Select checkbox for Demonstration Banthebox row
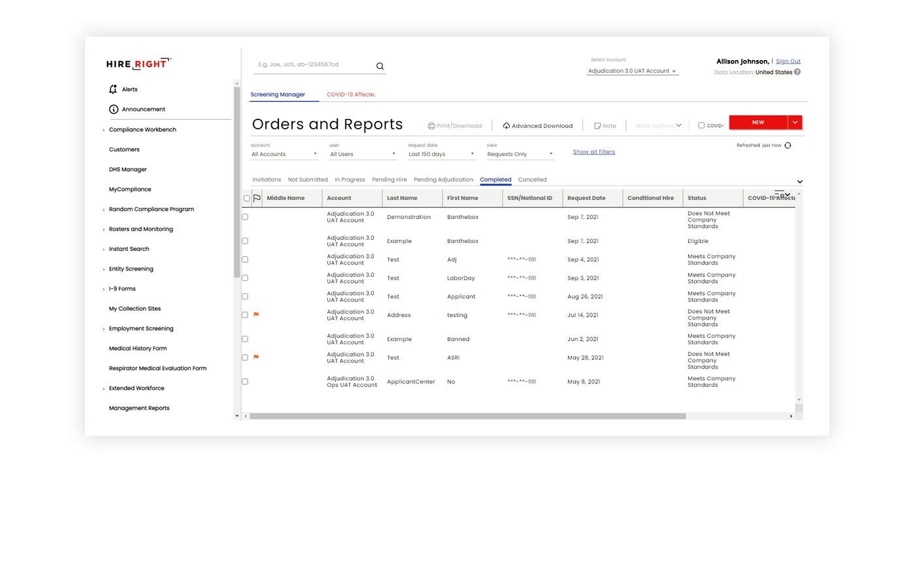Screen dimensions: 915x588 point(245,217)
